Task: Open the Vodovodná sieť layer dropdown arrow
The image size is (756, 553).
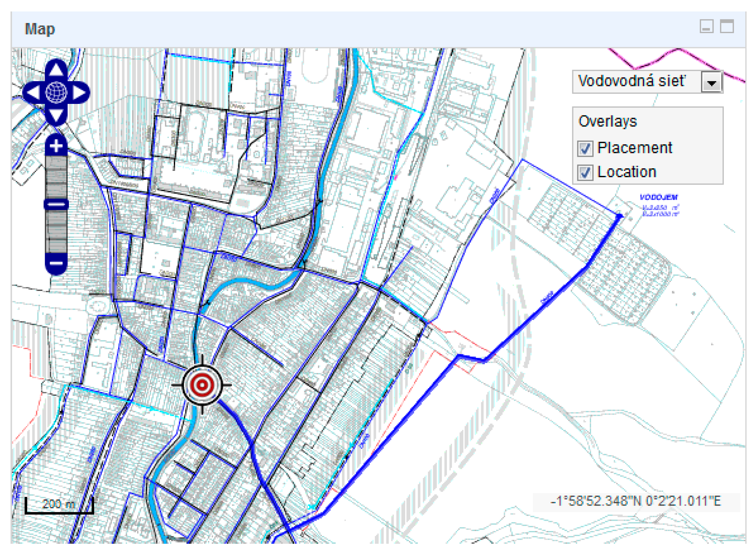Action: 712,82
